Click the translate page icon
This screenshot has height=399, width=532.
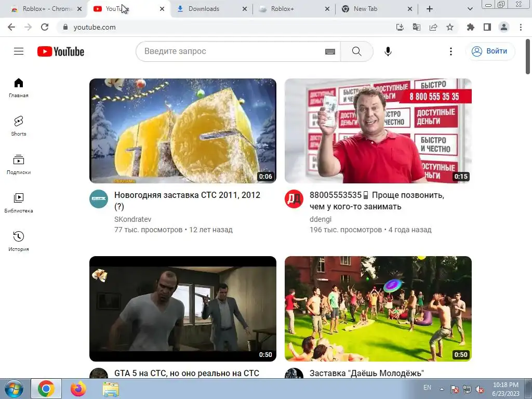(x=417, y=27)
